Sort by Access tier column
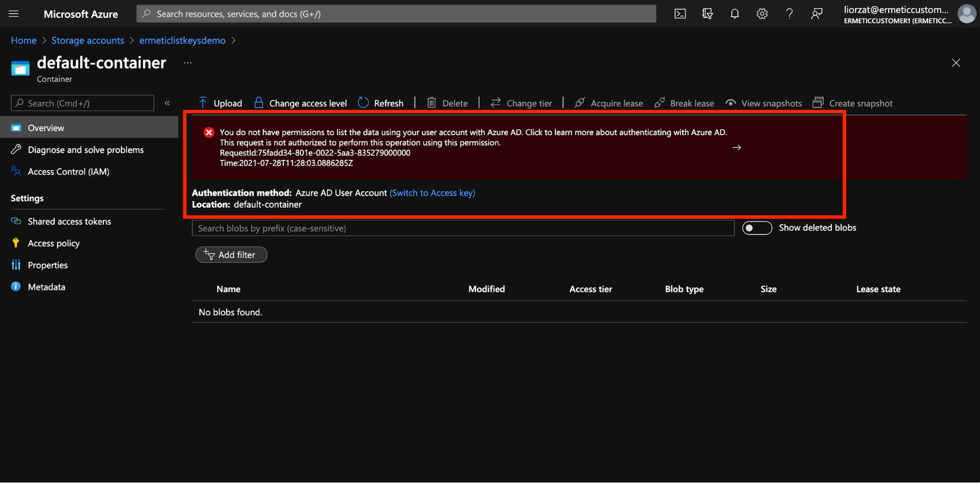 591,289
